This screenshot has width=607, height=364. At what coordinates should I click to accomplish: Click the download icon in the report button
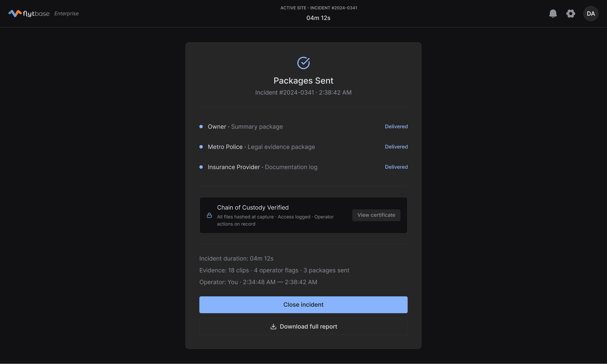tap(273, 326)
